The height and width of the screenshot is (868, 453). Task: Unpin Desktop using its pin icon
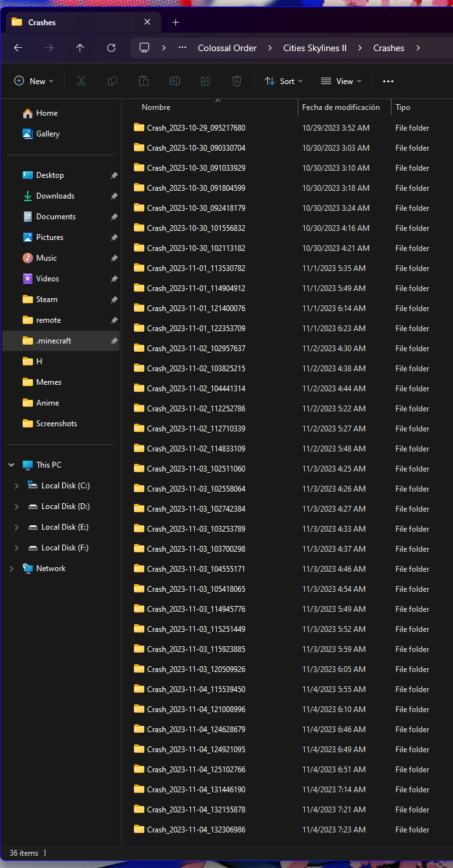pyautogui.click(x=114, y=175)
